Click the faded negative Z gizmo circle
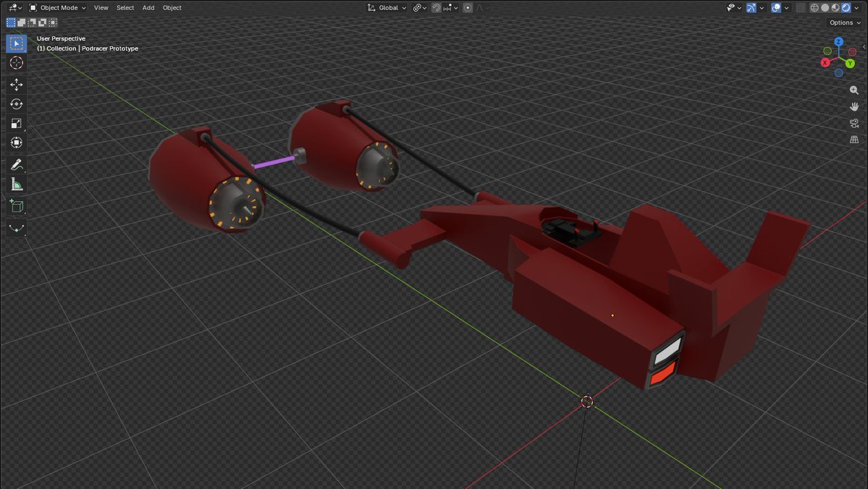The height and width of the screenshot is (489, 868). pyautogui.click(x=838, y=73)
